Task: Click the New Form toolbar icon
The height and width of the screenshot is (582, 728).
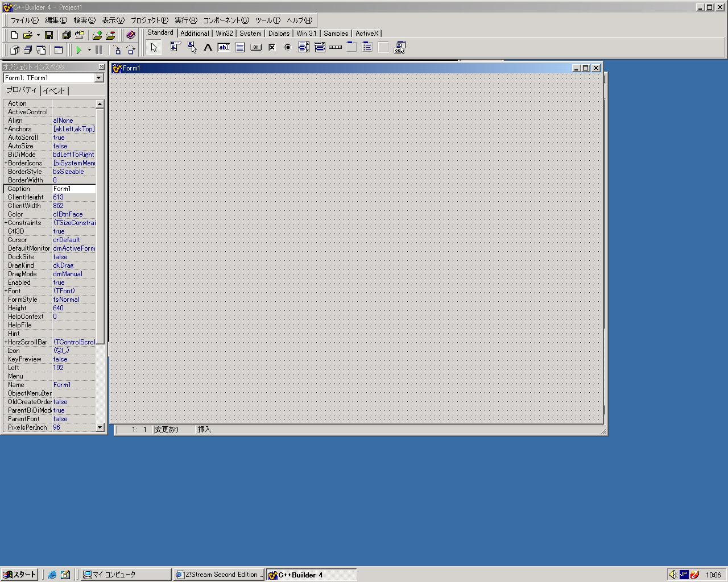Action: click(x=58, y=50)
